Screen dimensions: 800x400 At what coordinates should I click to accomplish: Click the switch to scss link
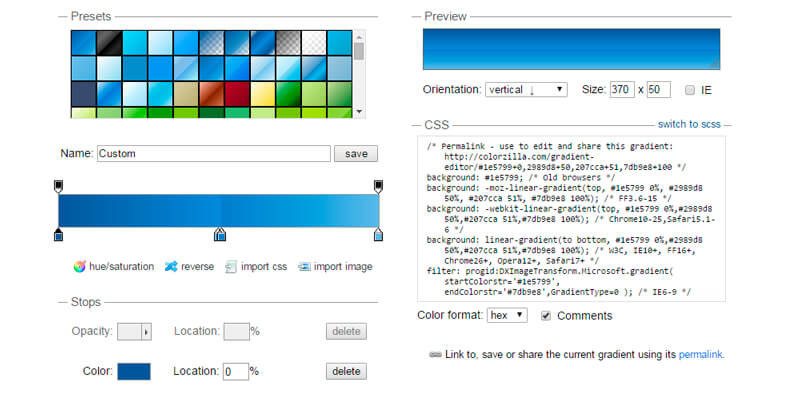pyautogui.click(x=689, y=124)
